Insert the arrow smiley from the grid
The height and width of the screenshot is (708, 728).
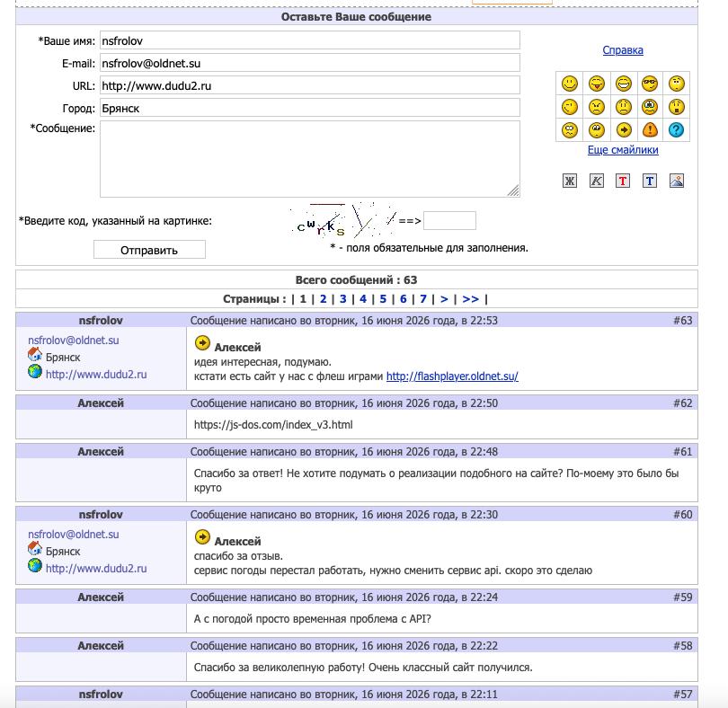[x=623, y=130]
